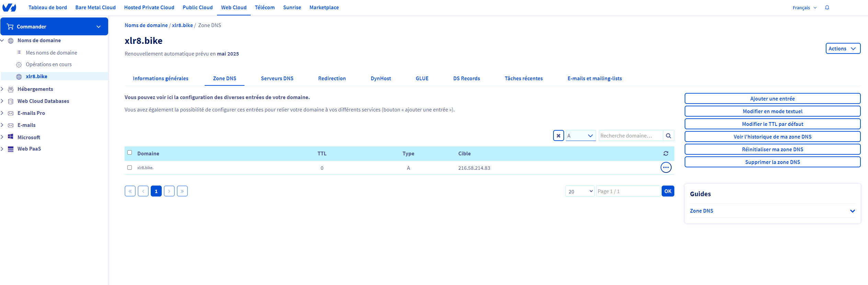The width and height of the screenshot is (868, 285).
Task: Go to the first page arrow
Action: (130, 191)
